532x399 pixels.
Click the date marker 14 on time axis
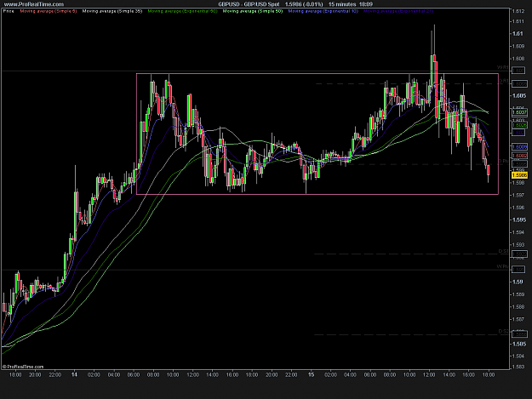coord(74,374)
